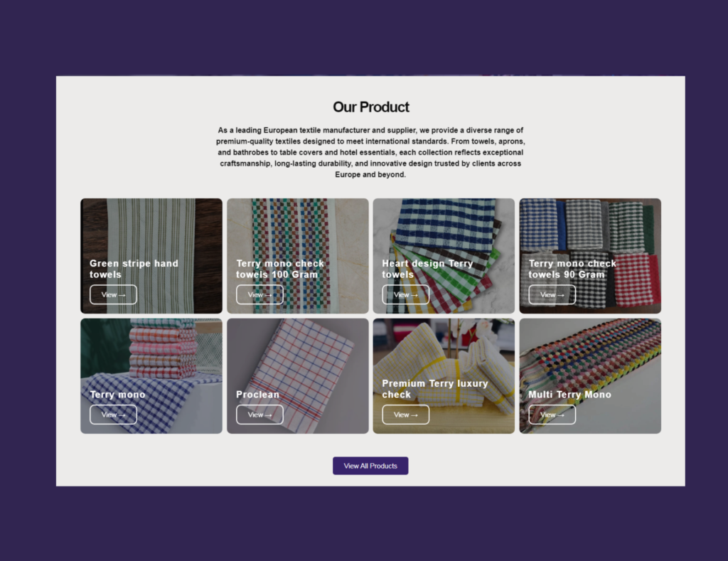Open View for Terry mono check 100 Gram
The width and height of the screenshot is (728, 561).
click(259, 295)
